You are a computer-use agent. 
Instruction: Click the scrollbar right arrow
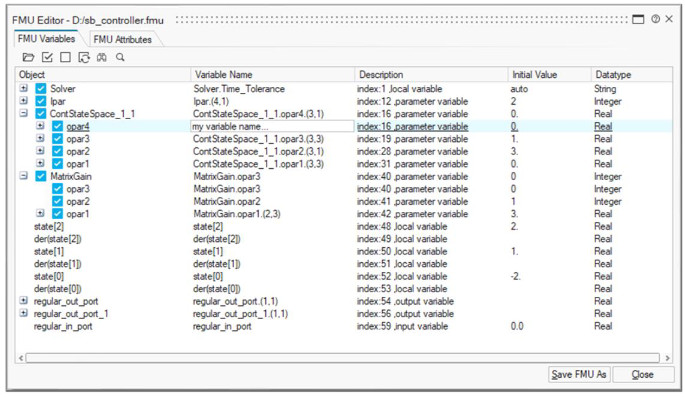[x=667, y=358]
